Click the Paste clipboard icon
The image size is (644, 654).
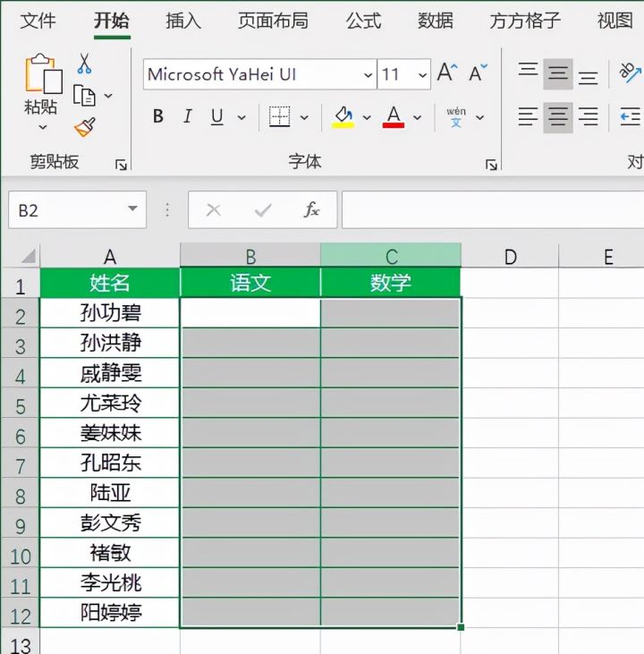[43, 73]
